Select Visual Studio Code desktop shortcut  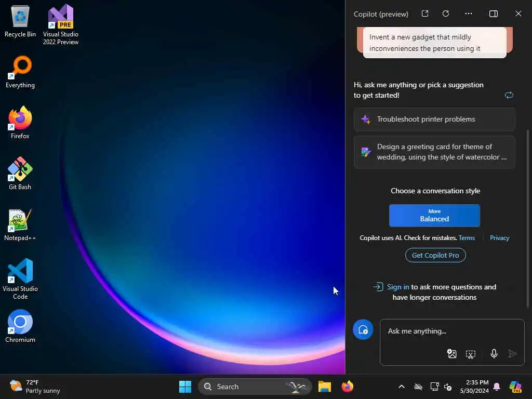coord(20,279)
